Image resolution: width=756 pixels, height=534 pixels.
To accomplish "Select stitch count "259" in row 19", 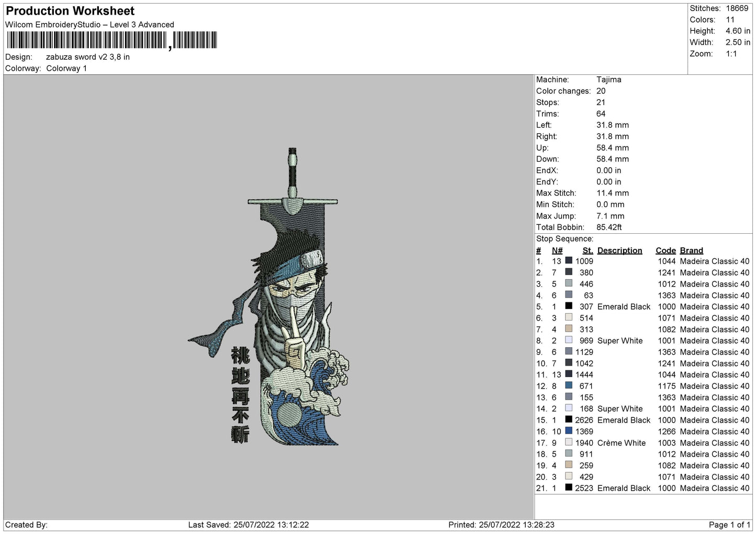I will 586,465.
